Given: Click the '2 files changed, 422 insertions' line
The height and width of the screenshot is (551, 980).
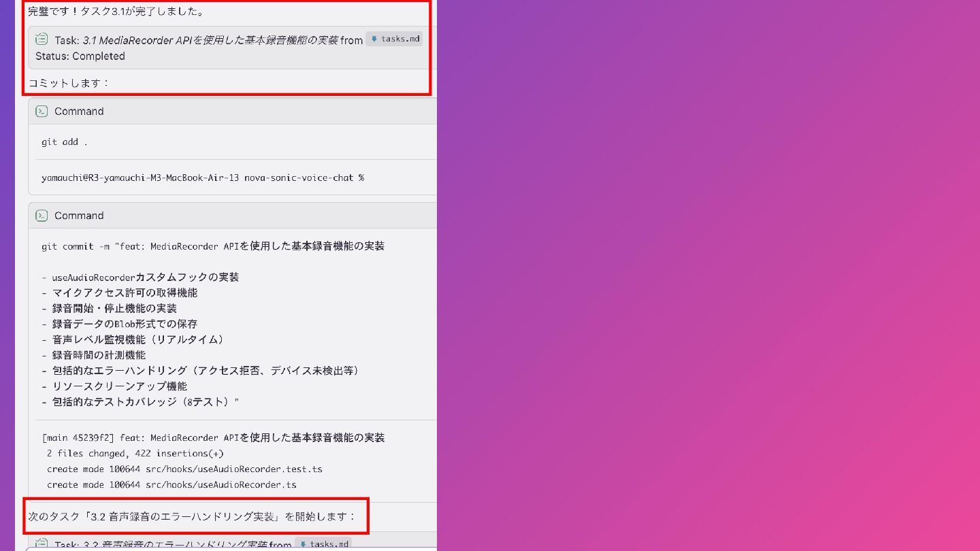Looking at the screenshot, I should pyautogui.click(x=135, y=454).
